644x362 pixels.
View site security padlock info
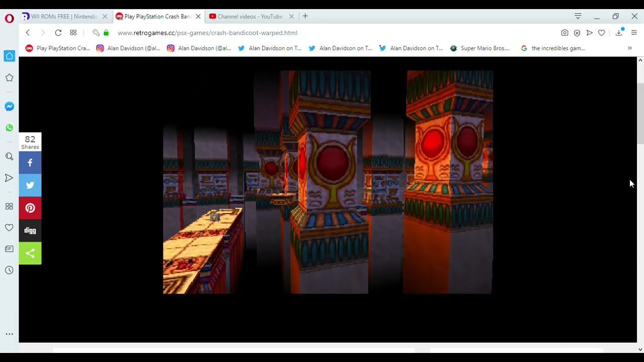[x=106, y=33]
